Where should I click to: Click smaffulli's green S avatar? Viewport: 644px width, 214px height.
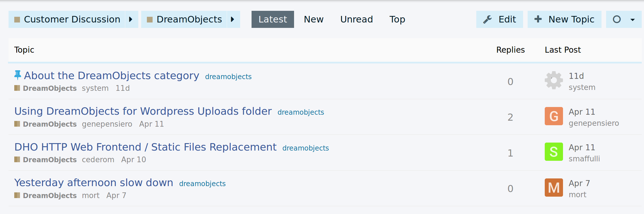554,152
